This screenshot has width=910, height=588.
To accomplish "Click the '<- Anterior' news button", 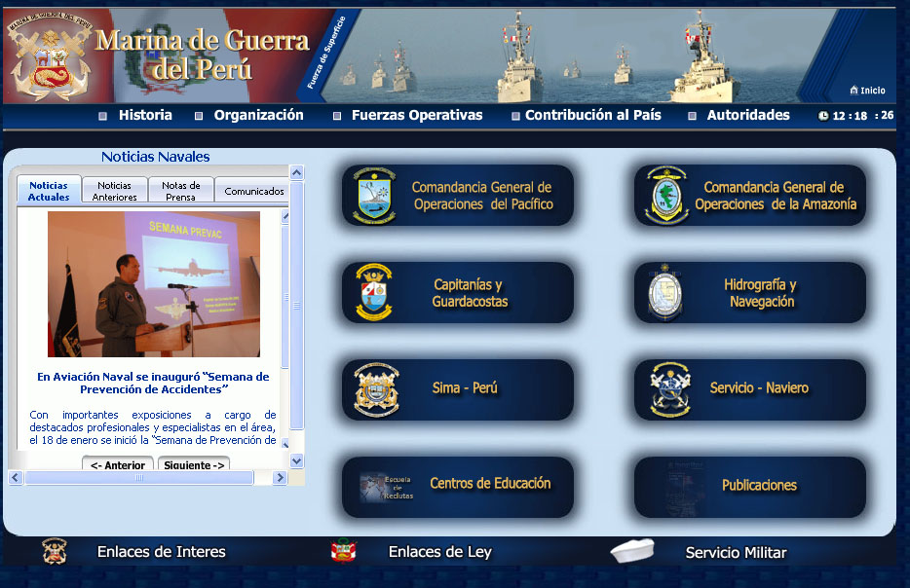I will tap(118, 464).
